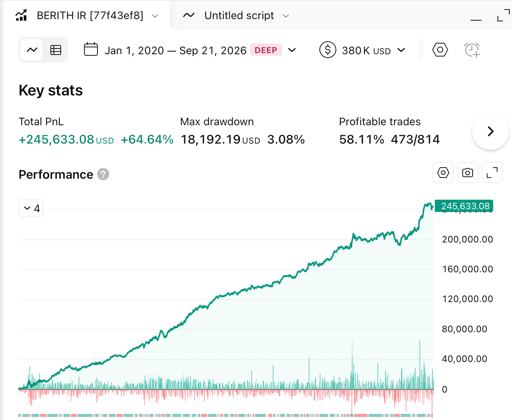Click the 58.11% profitable trades value
The width and height of the screenshot is (512, 420).
(x=362, y=139)
